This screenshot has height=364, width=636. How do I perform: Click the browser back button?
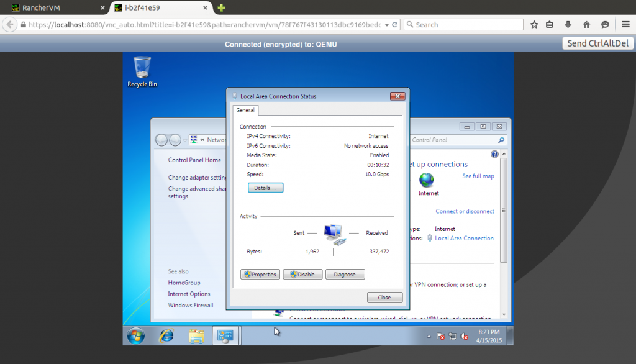click(x=10, y=25)
